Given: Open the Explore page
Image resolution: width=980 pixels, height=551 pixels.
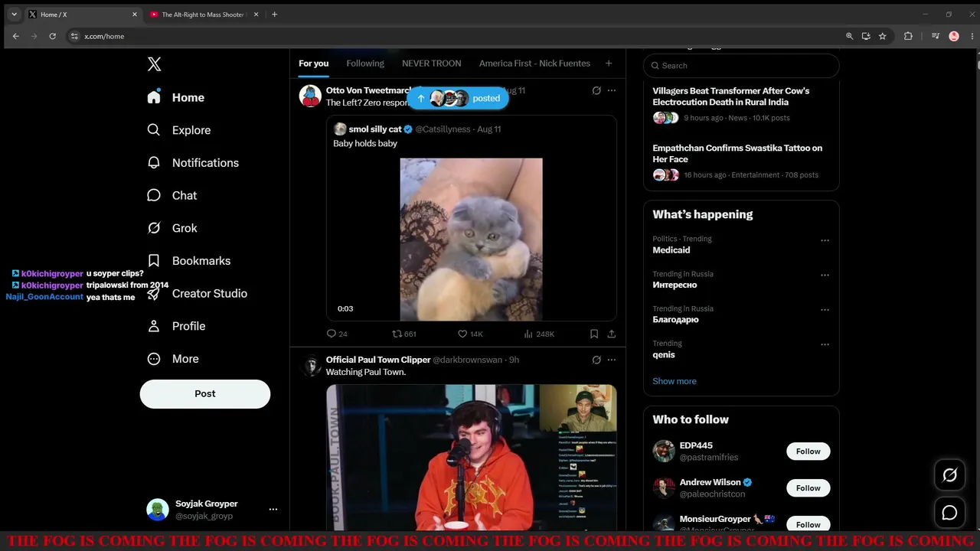Looking at the screenshot, I should [179, 130].
